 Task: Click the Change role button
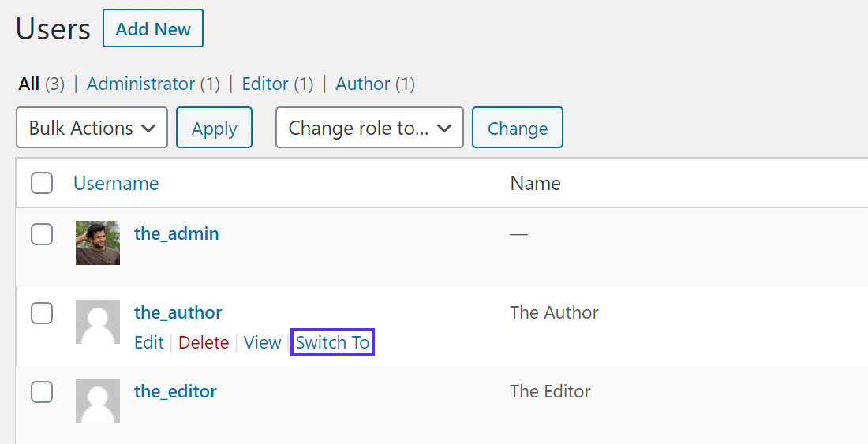pyautogui.click(x=517, y=128)
